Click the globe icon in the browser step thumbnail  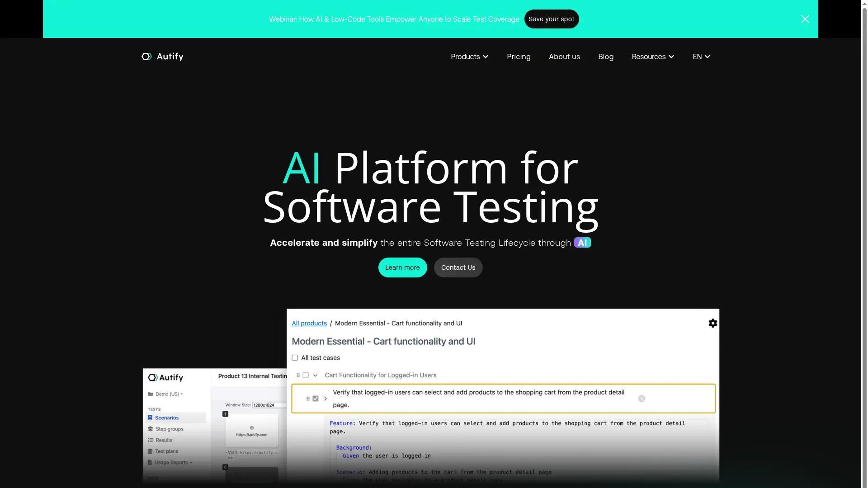[251, 427]
